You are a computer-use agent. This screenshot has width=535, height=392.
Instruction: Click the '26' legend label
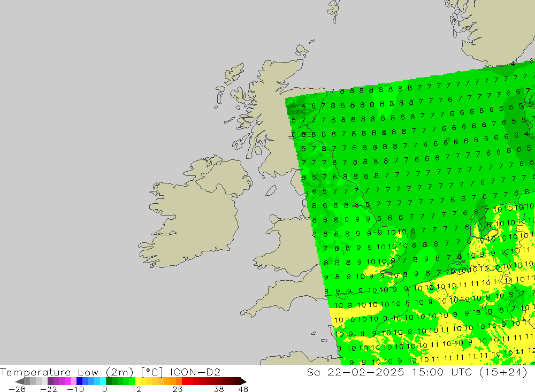178,389
